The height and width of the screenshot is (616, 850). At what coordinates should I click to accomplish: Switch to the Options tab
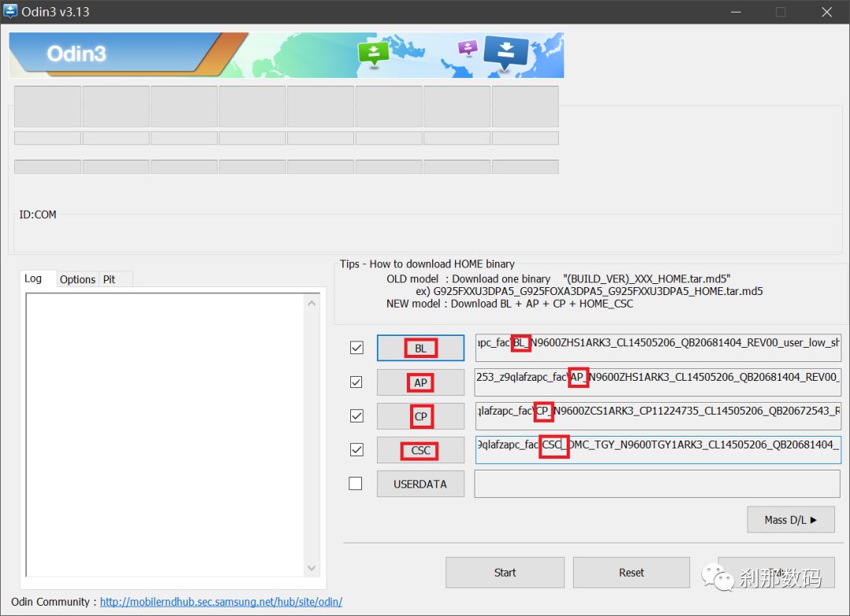tap(77, 279)
